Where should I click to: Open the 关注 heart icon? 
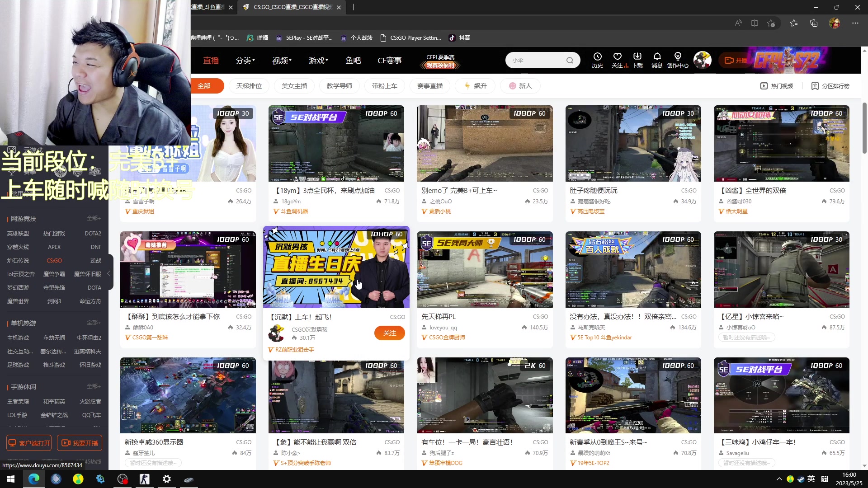[618, 60]
